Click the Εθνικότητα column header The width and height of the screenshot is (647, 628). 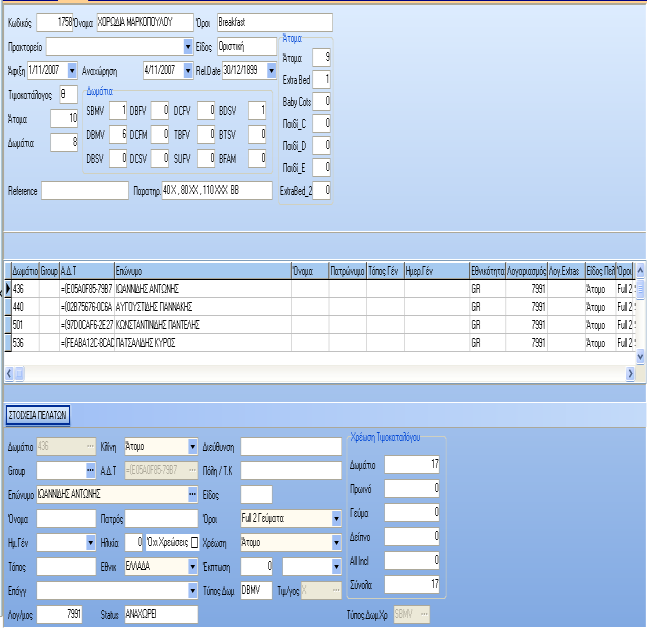point(487,271)
